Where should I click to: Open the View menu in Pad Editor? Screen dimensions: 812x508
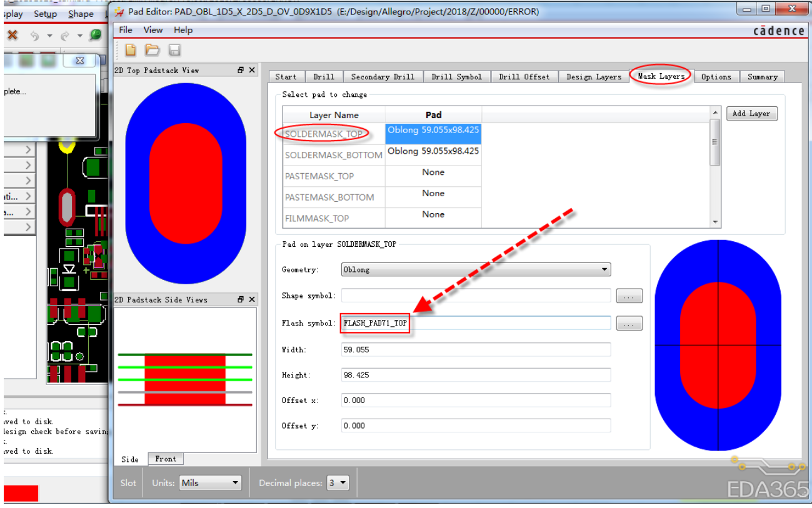tap(153, 30)
